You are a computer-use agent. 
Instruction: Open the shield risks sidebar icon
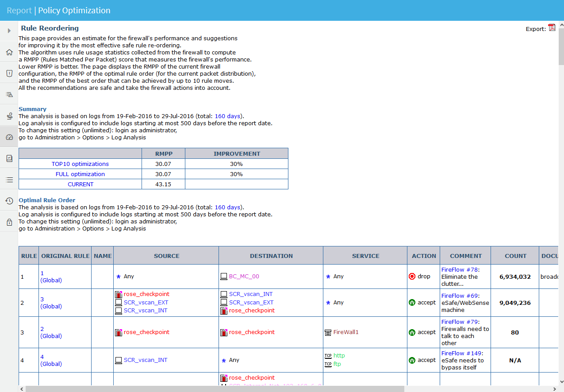point(9,73)
